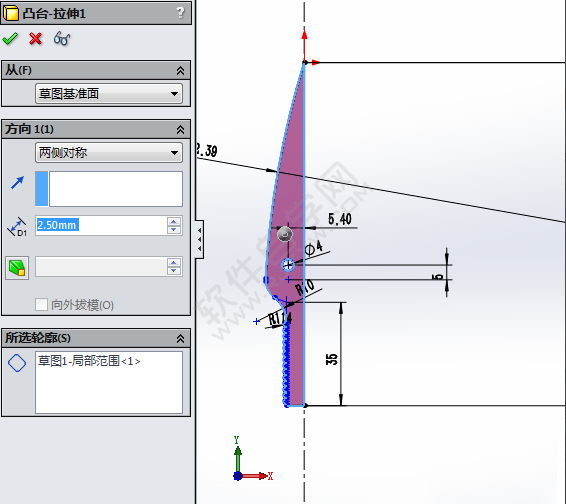Collapse the property panel via splitter arrows
566x504 pixels.
coord(199,239)
